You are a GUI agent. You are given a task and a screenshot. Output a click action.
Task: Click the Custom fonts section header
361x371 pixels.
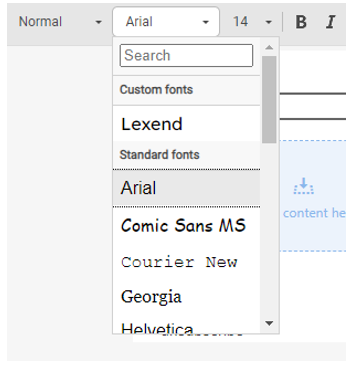coord(186,90)
